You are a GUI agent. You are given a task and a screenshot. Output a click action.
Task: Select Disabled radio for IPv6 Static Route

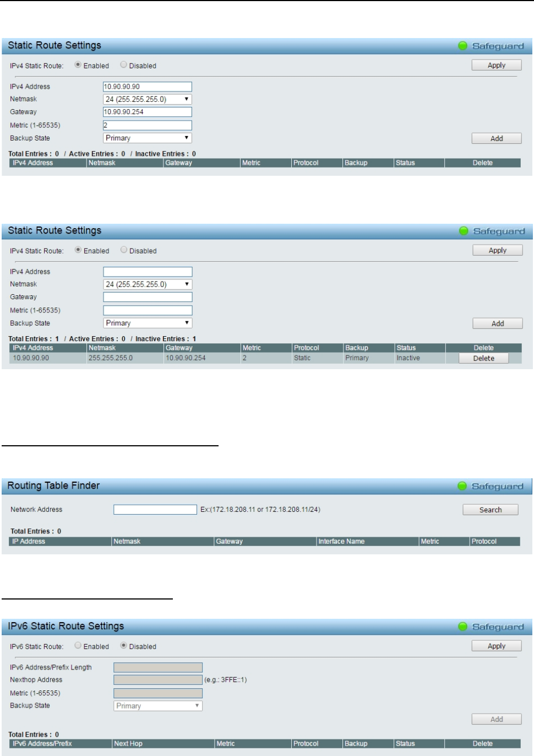pyautogui.click(x=123, y=646)
